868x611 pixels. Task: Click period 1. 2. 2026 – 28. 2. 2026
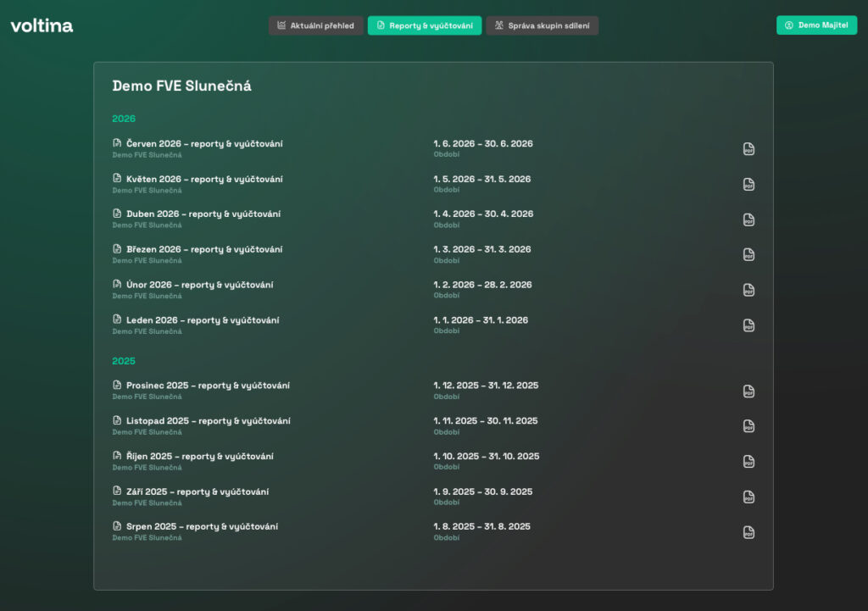point(482,285)
